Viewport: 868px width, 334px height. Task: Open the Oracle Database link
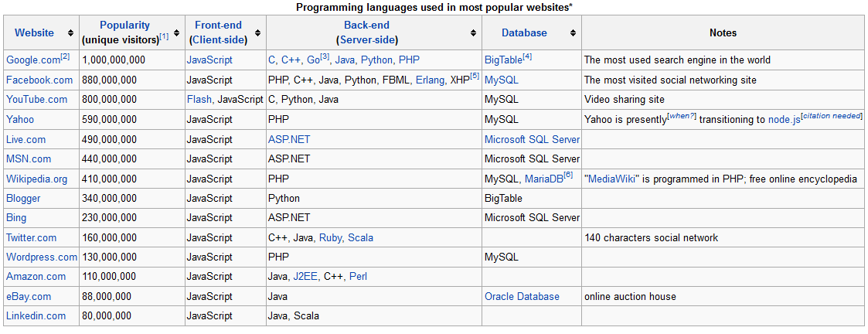[x=522, y=296]
